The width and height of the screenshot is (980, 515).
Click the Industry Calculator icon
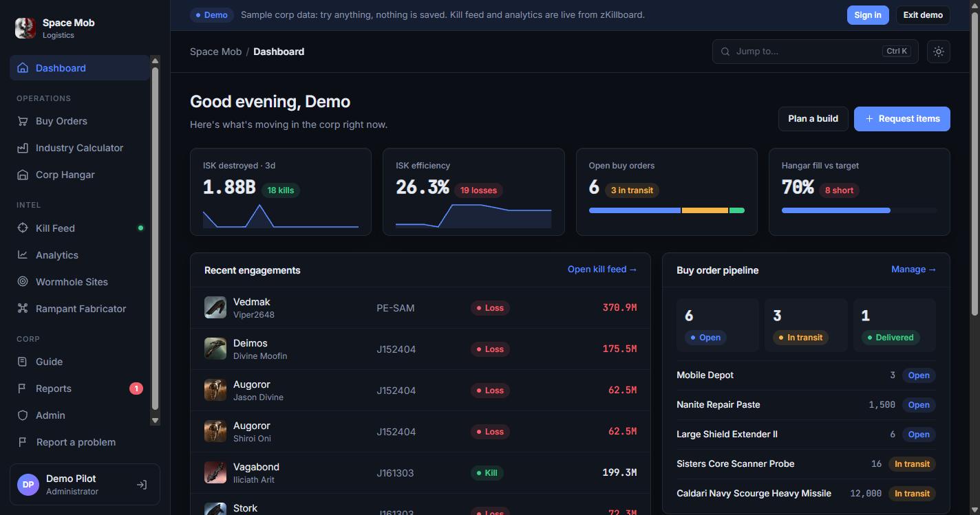pos(23,148)
